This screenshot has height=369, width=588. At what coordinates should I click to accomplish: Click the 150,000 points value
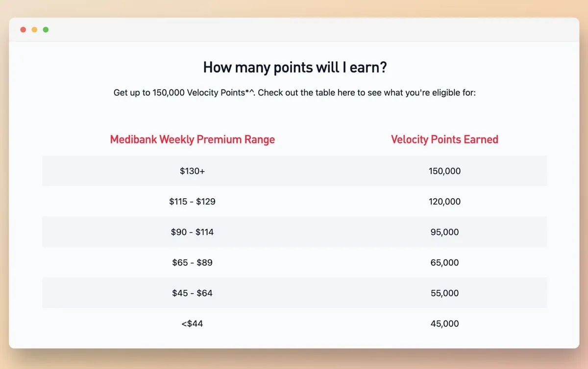tap(445, 171)
